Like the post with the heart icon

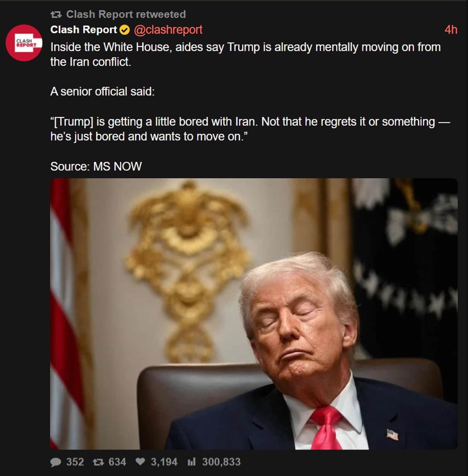click(140, 462)
